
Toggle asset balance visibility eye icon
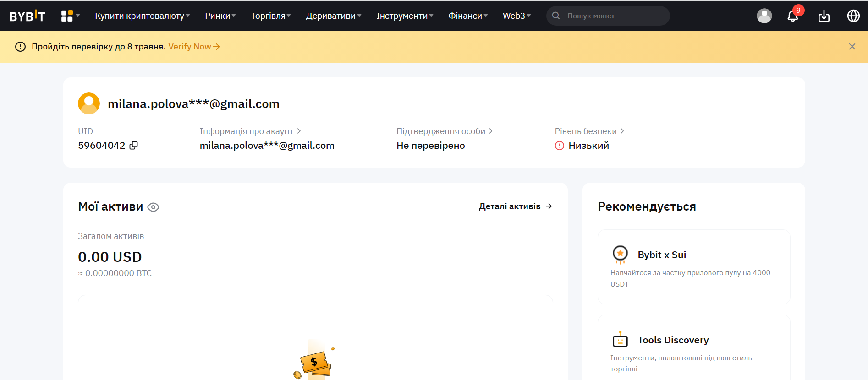pos(154,207)
